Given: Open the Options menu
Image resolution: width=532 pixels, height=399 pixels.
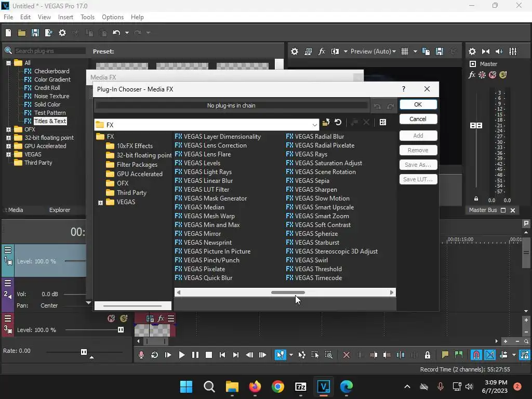Looking at the screenshot, I should coord(113,17).
